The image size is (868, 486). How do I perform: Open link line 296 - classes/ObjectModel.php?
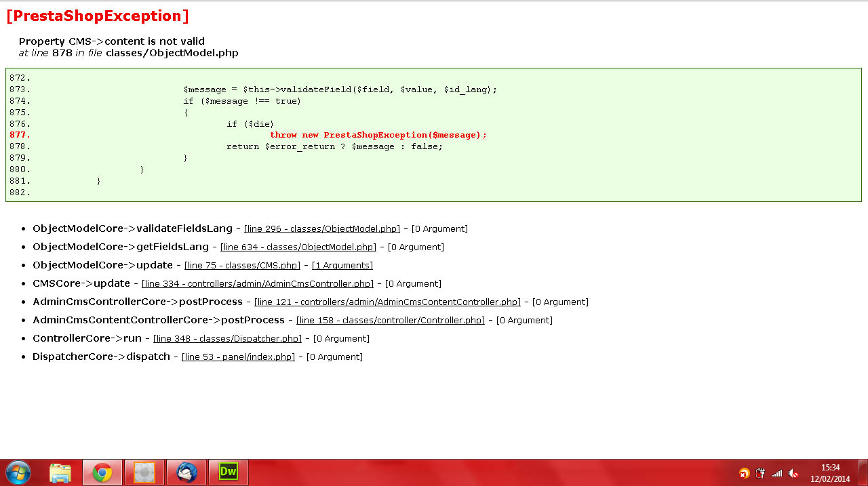click(x=322, y=229)
